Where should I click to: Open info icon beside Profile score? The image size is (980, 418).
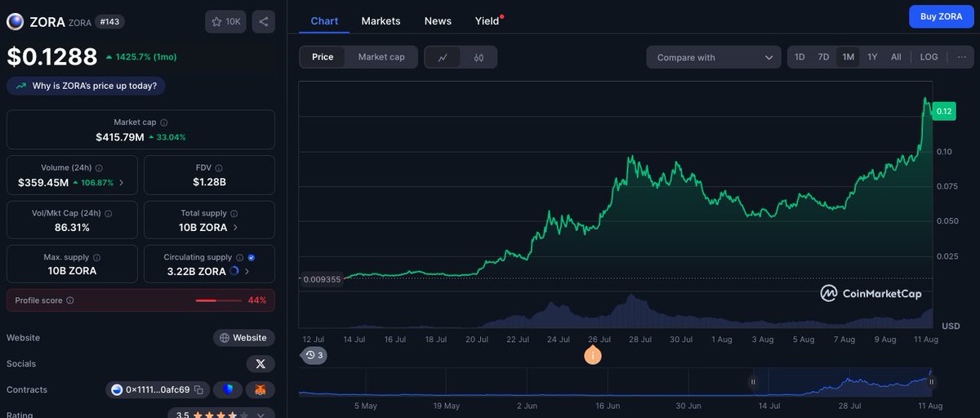point(69,300)
